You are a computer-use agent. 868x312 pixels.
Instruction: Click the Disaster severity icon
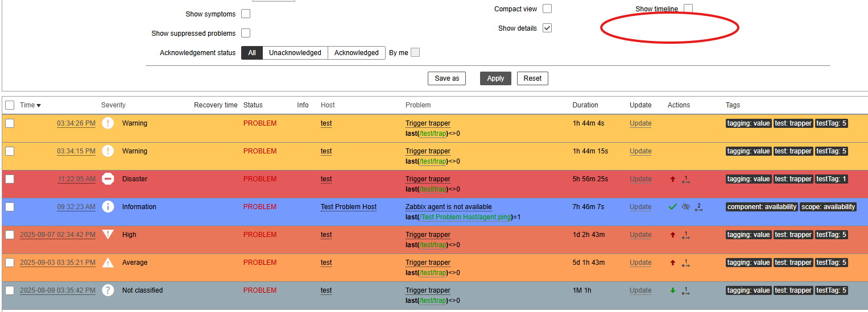click(x=108, y=179)
